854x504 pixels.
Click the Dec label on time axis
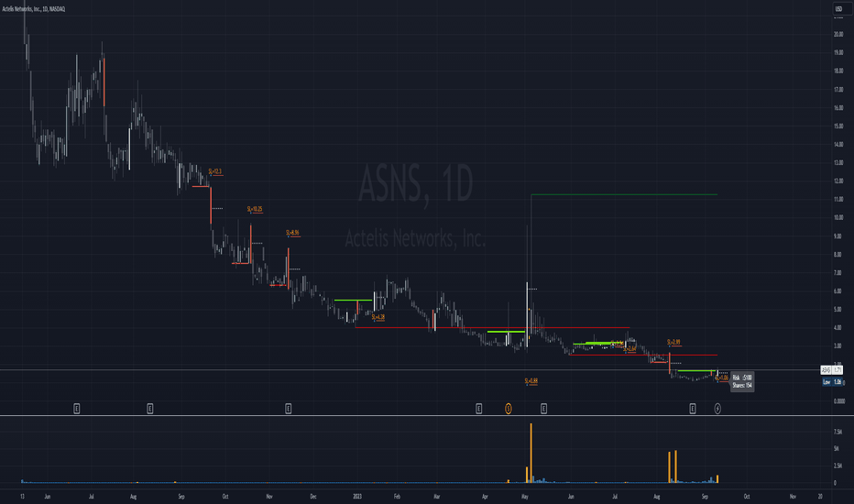click(313, 497)
